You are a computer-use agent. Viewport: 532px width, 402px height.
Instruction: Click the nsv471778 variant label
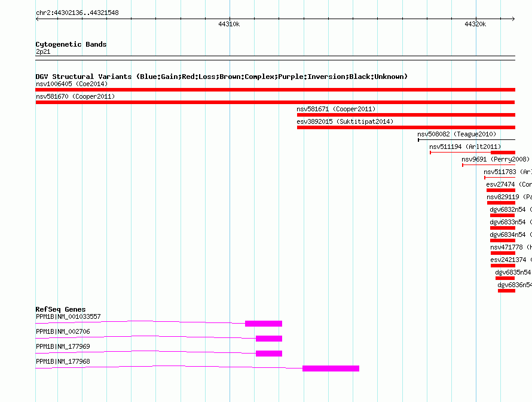511,247
